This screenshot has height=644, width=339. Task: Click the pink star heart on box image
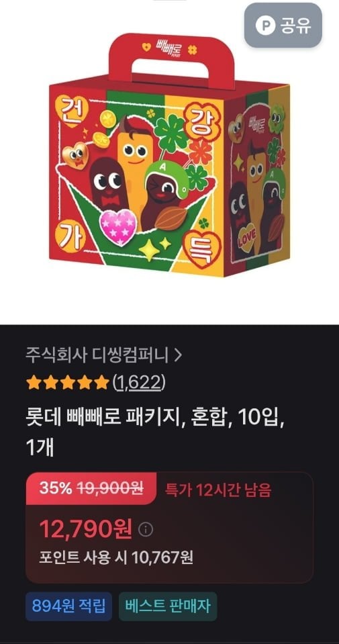[117, 228]
